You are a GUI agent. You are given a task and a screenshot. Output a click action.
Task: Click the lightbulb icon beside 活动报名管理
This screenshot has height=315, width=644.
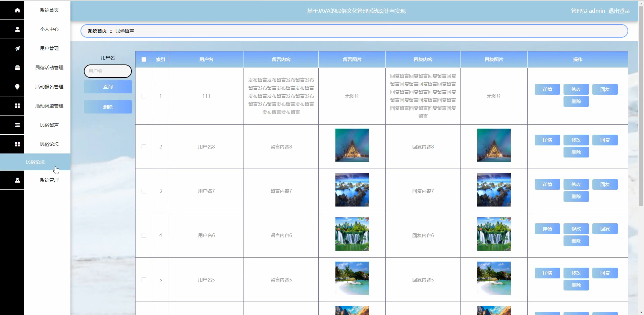(17, 87)
